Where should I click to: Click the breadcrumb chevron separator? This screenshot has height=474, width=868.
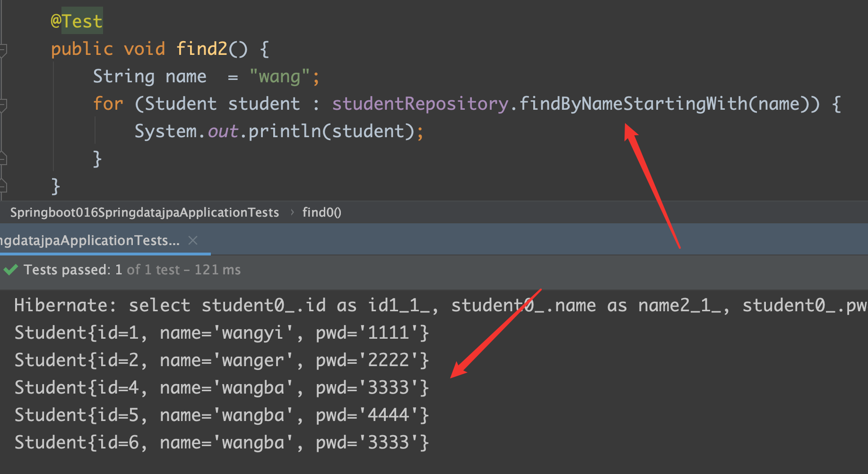292,212
